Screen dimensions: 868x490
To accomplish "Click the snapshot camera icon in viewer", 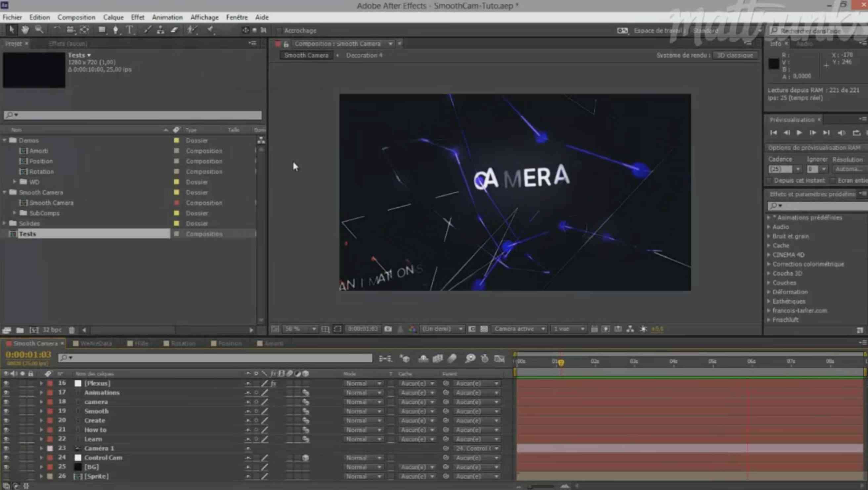I will click(x=388, y=329).
